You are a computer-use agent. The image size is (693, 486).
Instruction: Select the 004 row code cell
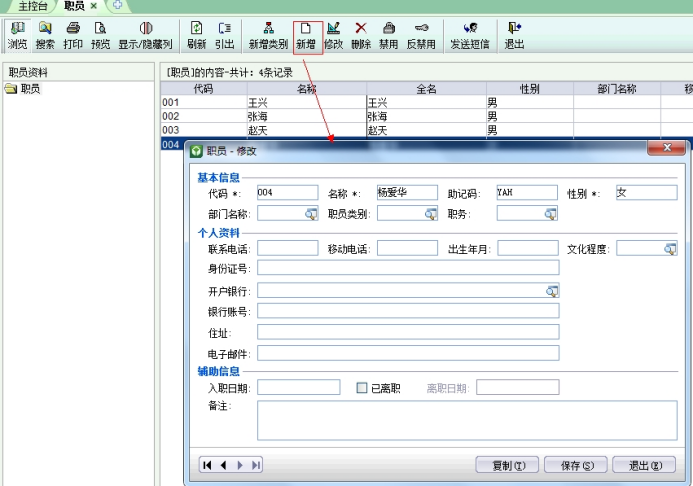[171, 144]
